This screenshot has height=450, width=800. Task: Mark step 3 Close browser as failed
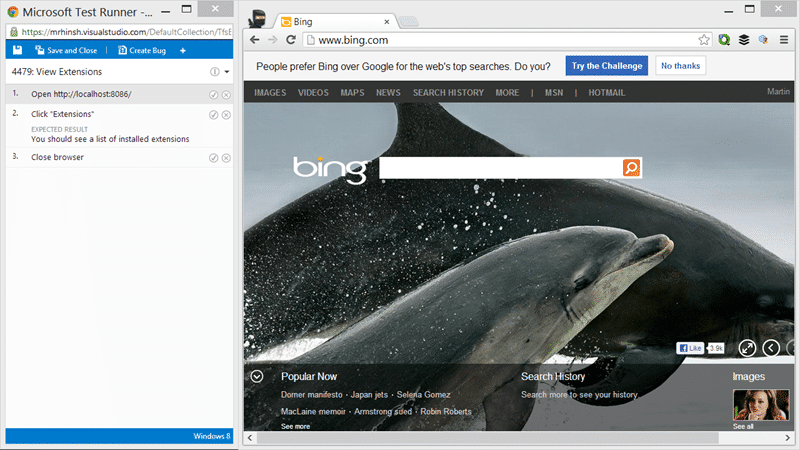[226, 158]
